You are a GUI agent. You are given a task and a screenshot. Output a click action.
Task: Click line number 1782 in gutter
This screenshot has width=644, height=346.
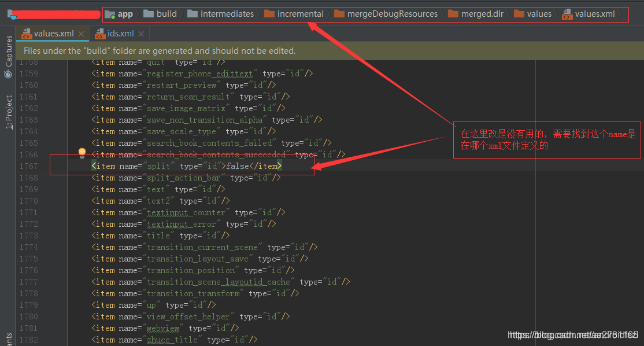pos(29,340)
